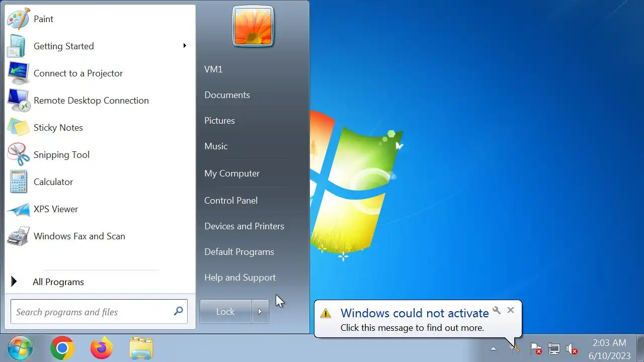Click the clock showing 2:03 AM
Screen dimensions: 644x362
coord(609,343)
